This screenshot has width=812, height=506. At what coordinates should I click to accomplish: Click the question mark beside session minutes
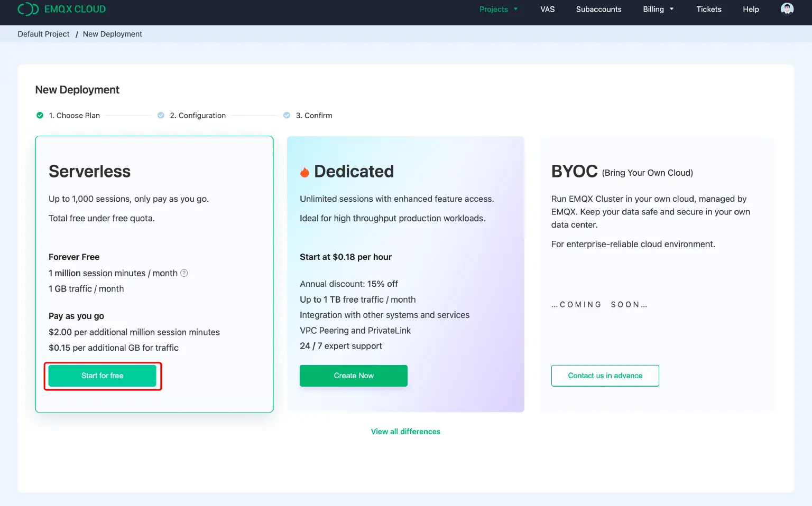[x=184, y=273]
